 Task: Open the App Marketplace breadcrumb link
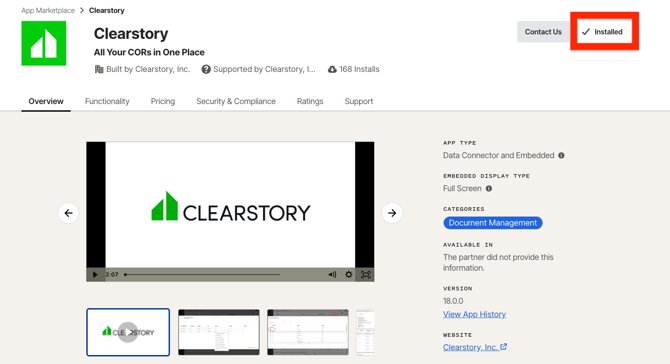tap(48, 10)
